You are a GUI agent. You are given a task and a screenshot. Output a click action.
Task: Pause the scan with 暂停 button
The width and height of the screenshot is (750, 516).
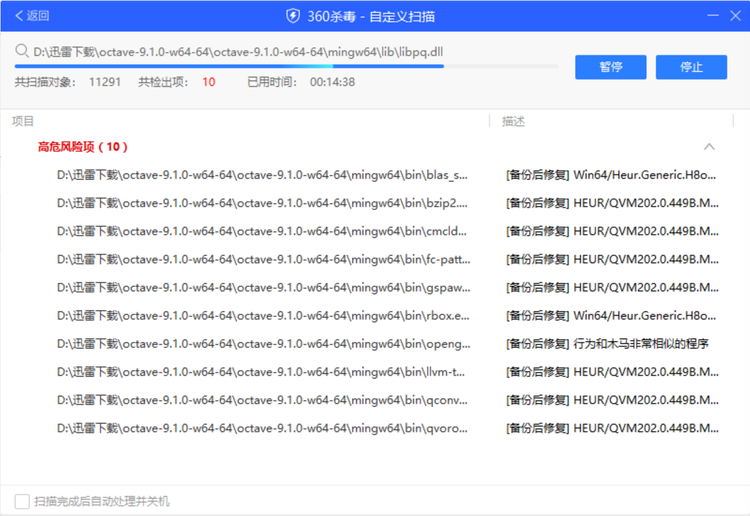610,67
